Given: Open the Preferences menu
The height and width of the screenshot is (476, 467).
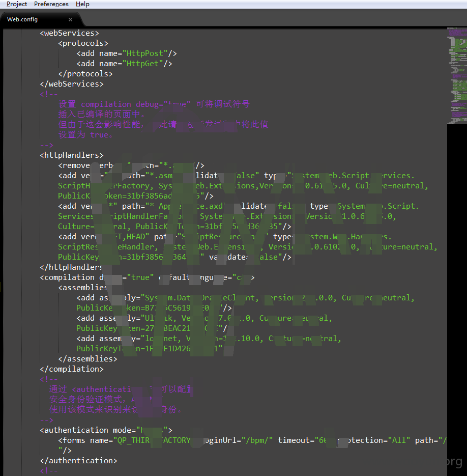Looking at the screenshot, I should click(51, 4).
